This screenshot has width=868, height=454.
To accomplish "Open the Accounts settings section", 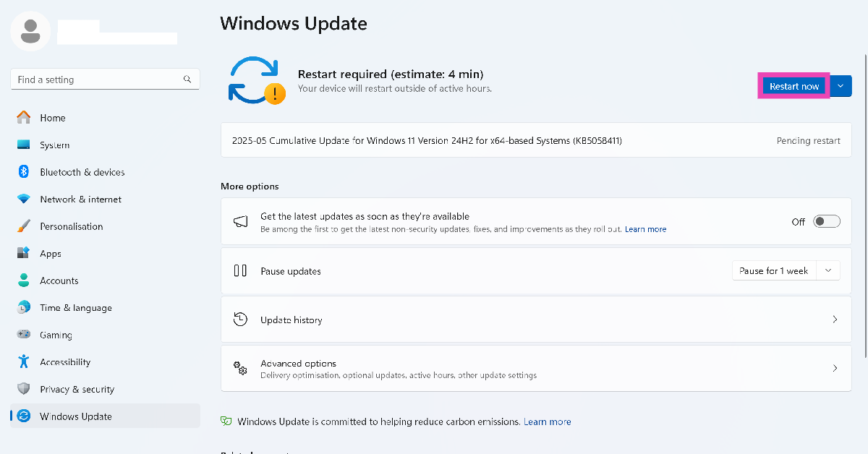I will point(59,280).
